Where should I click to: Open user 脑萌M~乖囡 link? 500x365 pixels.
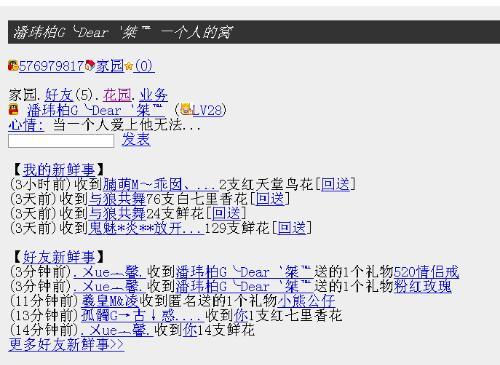point(160,184)
